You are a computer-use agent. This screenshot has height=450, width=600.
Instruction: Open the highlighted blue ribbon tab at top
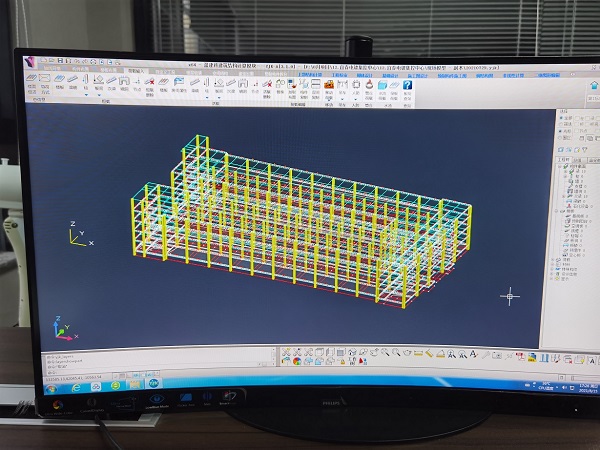[x=309, y=73]
